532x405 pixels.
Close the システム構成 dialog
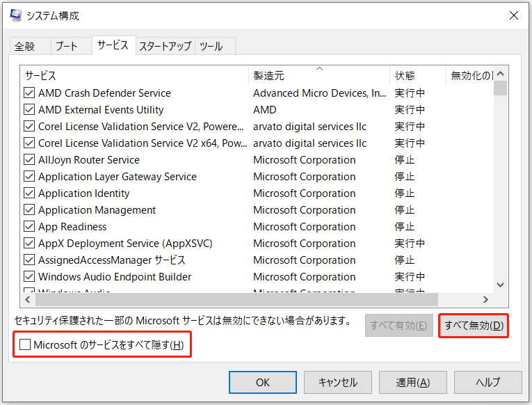(x=514, y=15)
